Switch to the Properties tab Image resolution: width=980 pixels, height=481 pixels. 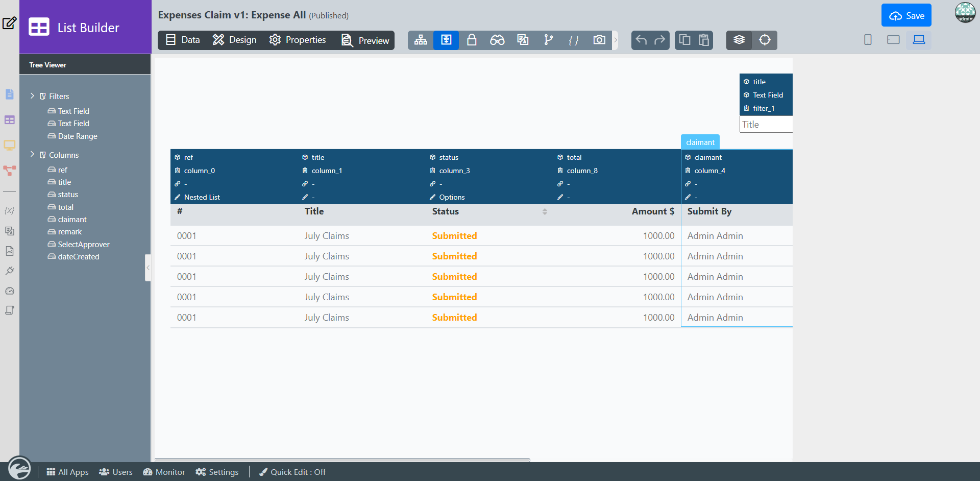pyautogui.click(x=298, y=40)
